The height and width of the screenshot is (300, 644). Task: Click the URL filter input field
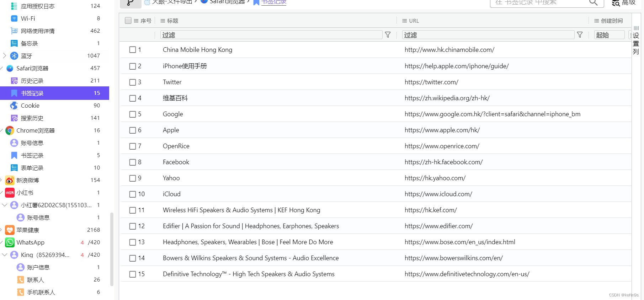point(488,35)
